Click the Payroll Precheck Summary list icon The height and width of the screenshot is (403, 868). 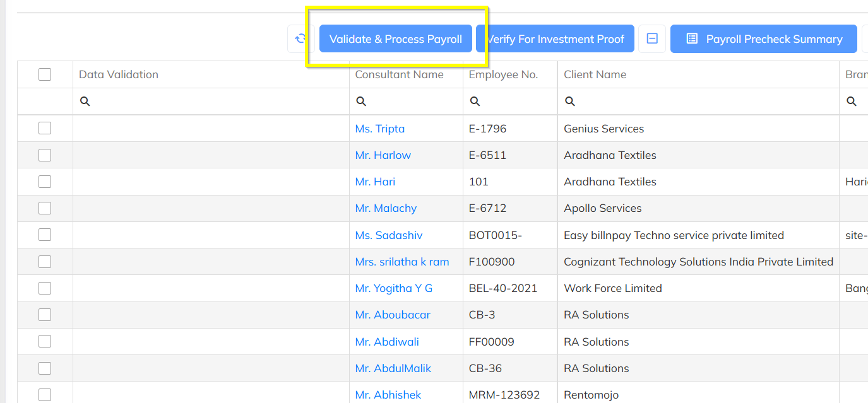(x=692, y=39)
